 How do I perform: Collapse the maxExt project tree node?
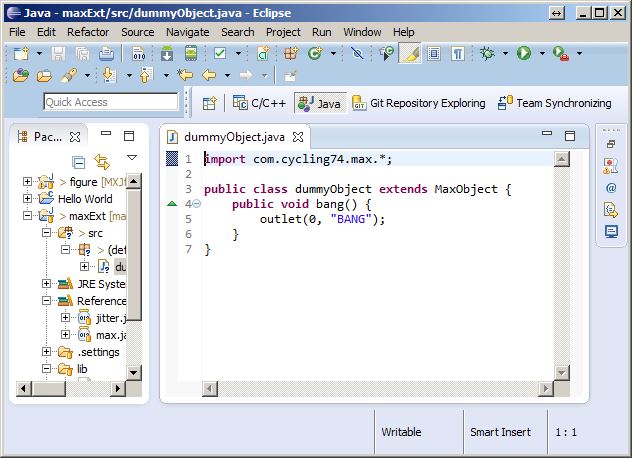(28, 216)
